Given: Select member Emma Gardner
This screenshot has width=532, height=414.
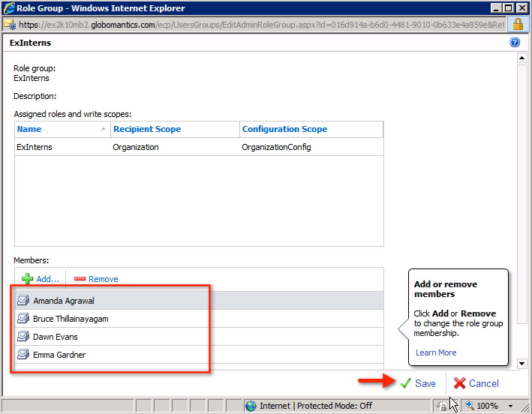Looking at the screenshot, I should [199, 354].
